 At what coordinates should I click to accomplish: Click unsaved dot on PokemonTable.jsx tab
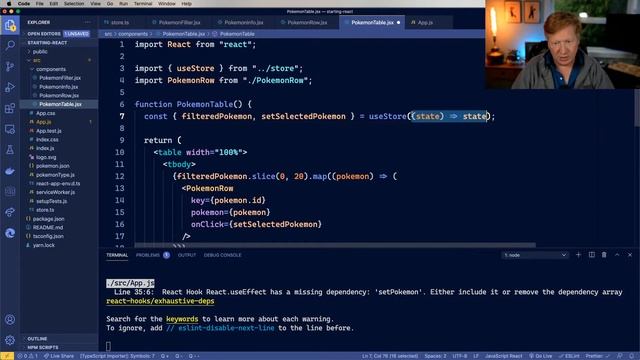tap(398, 22)
